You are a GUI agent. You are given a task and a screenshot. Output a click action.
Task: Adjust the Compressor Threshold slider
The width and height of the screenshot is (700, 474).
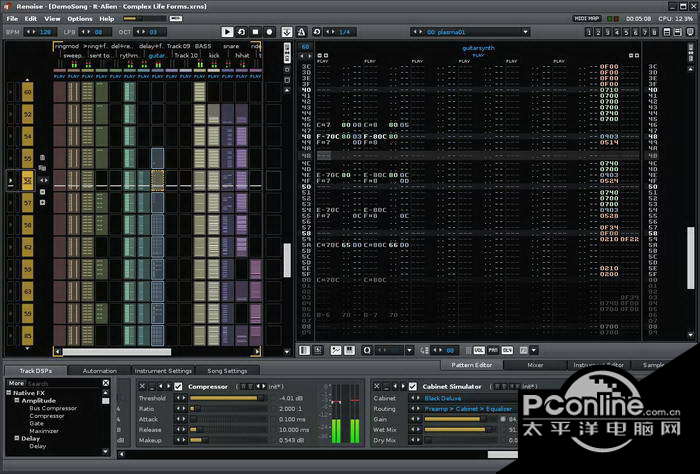pyautogui.click(x=228, y=398)
